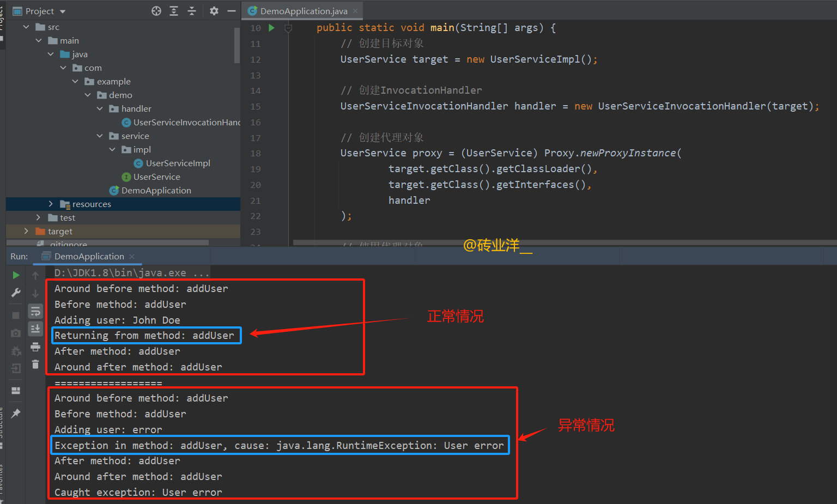Hide the Project tool window with minus icon
This screenshot has height=504, width=837.
click(232, 11)
